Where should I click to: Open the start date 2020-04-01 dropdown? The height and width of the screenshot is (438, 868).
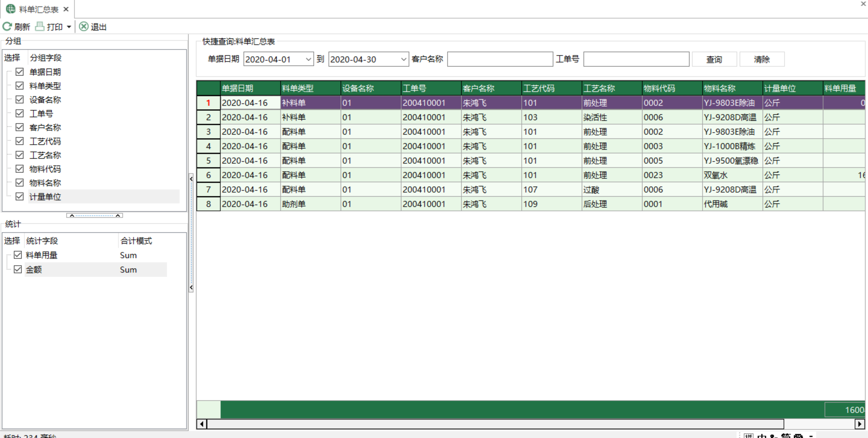(308, 59)
